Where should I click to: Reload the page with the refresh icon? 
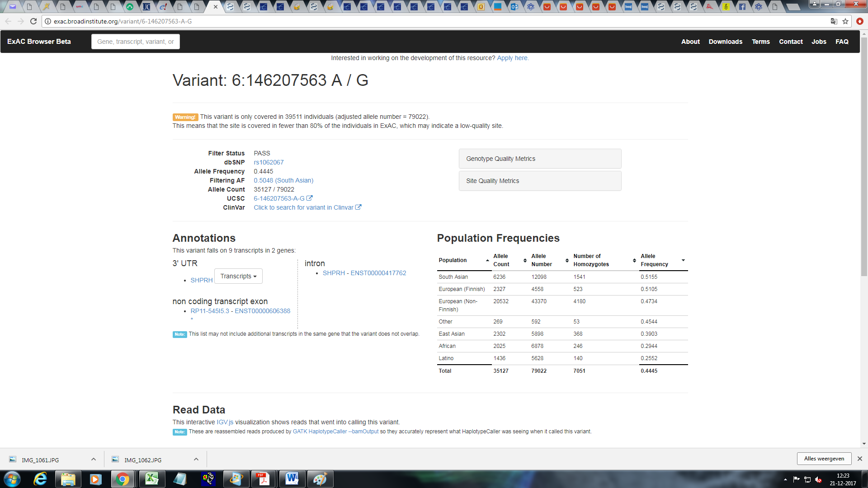tap(33, 21)
